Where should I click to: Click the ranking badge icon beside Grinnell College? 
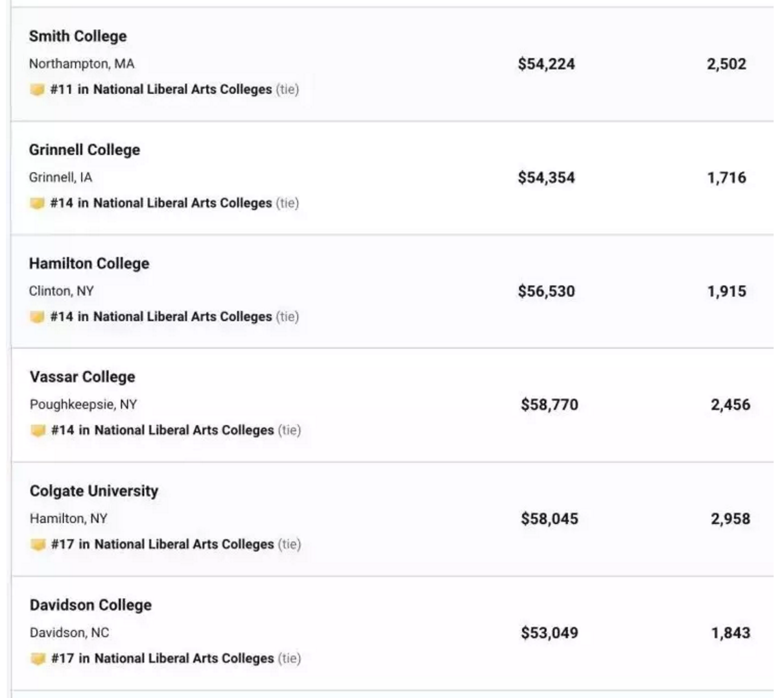point(37,203)
